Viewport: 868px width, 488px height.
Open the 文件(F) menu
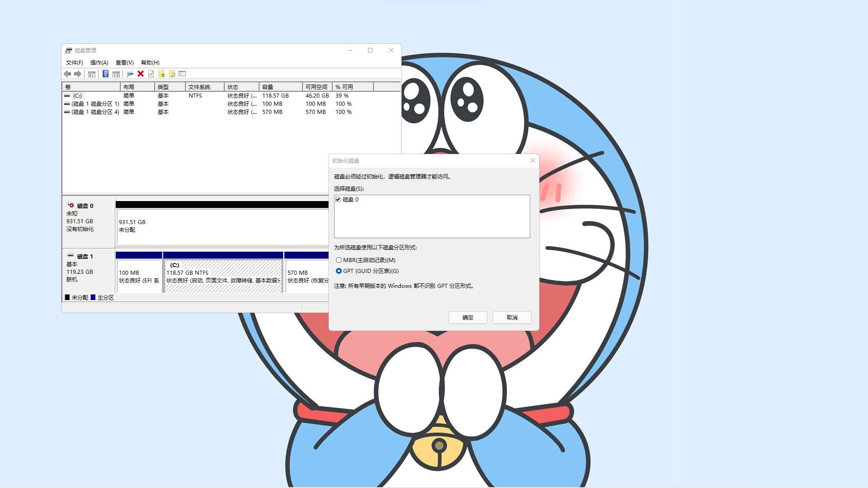[74, 63]
